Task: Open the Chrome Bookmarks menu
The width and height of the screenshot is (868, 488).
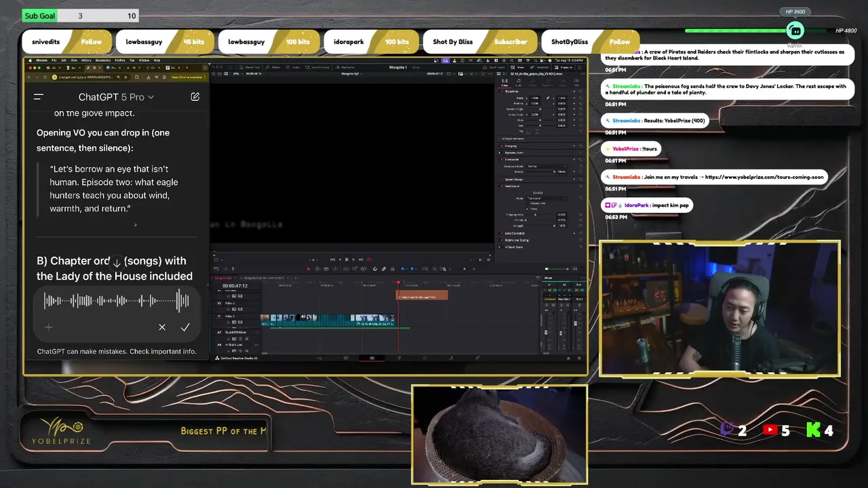Action: point(103,60)
